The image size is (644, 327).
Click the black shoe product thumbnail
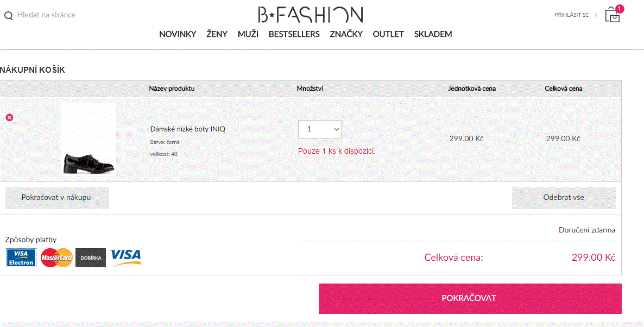[x=89, y=139]
